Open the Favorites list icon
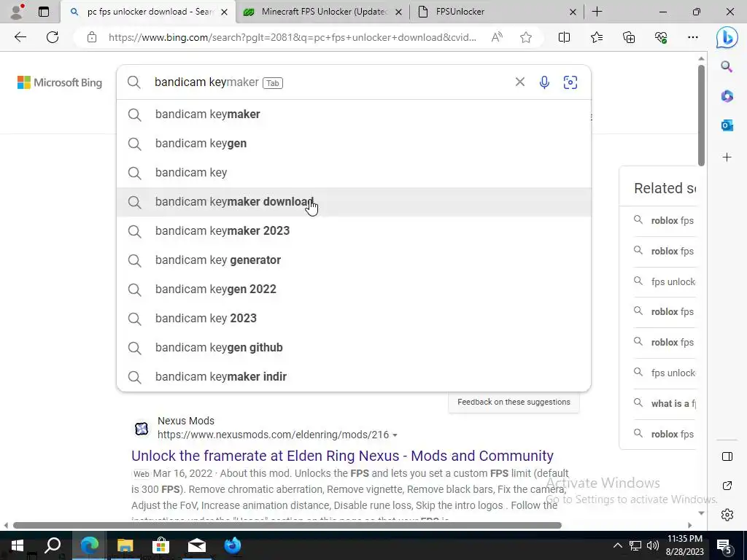Image resolution: width=747 pixels, height=560 pixels. tap(597, 37)
